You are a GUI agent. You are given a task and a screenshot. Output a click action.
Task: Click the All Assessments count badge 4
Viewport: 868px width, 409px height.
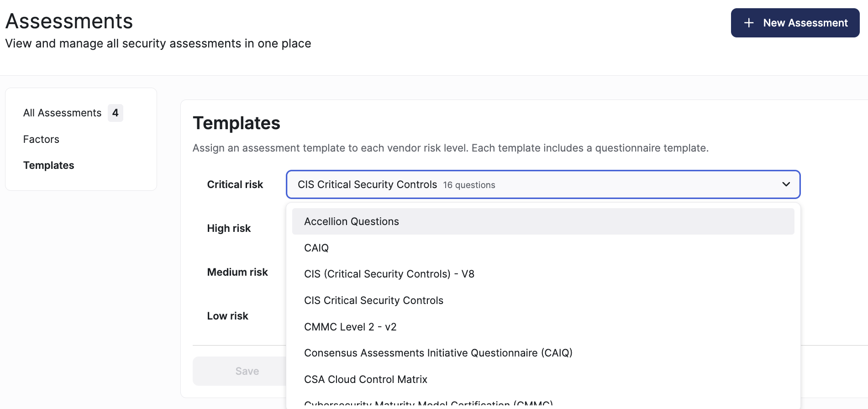[x=116, y=113]
